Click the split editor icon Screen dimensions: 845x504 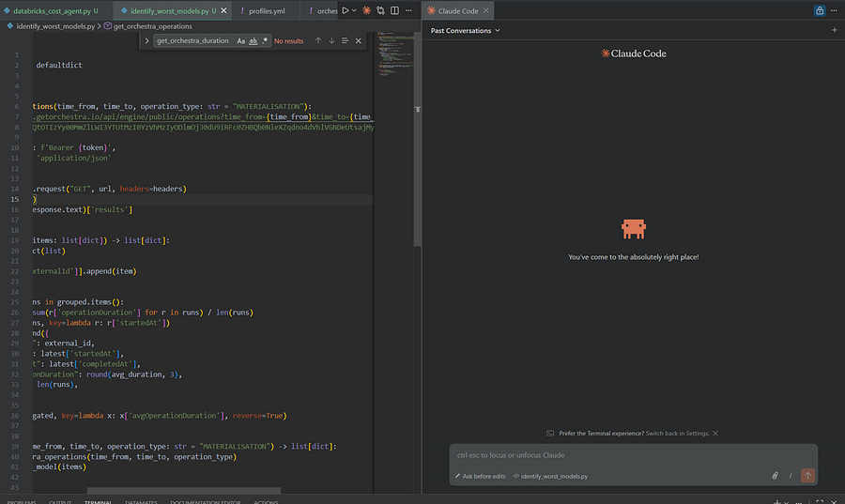pos(394,10)
